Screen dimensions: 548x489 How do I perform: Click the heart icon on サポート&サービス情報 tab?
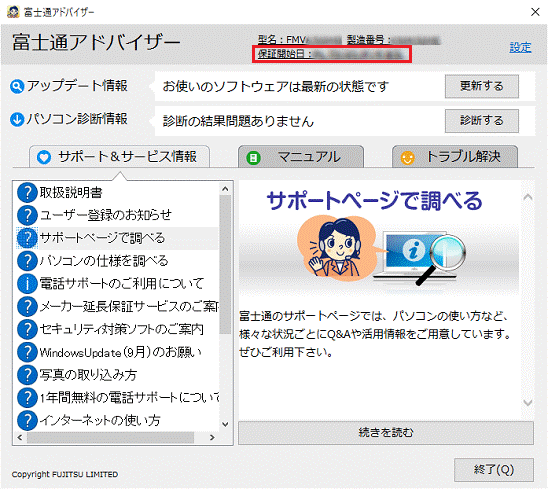point(44,157)
